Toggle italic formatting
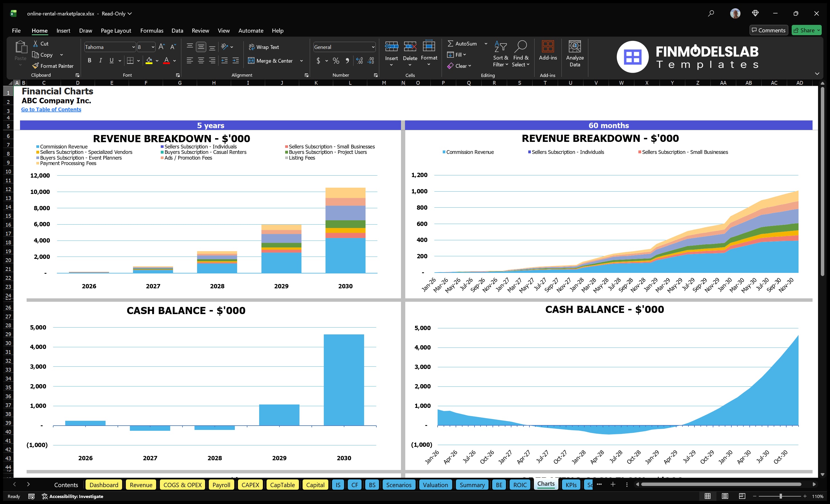 pyautogui.click(x=100, y=61)
